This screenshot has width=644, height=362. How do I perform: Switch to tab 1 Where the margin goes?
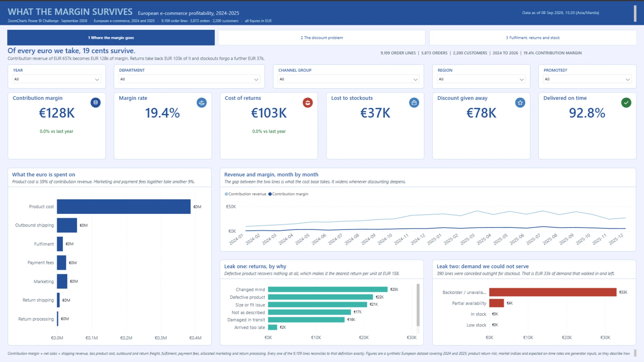point(111,38)
